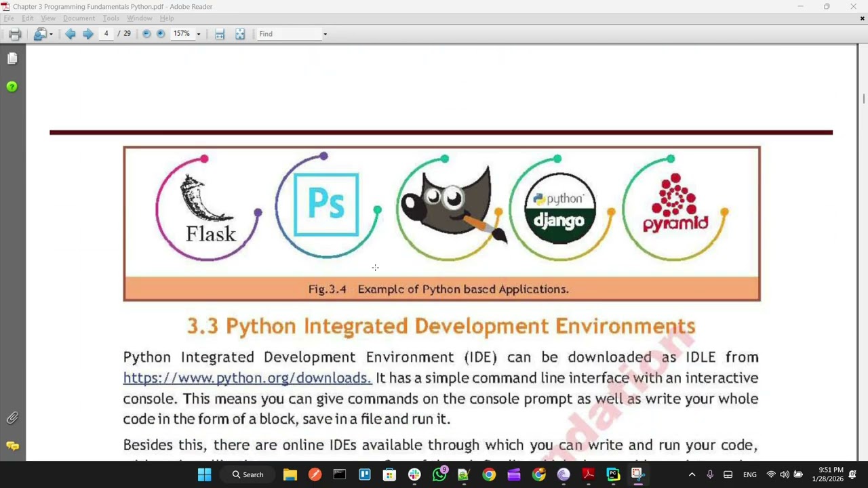The width and height of the screenshot is (868, 488).
Task: Open the Document menu
Action: 79,18
